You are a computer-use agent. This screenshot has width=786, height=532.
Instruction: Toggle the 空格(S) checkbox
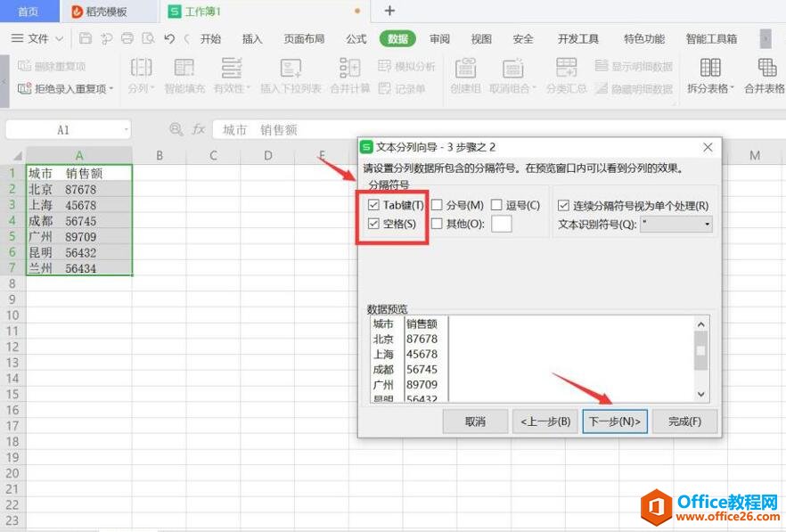pos(373,223)
